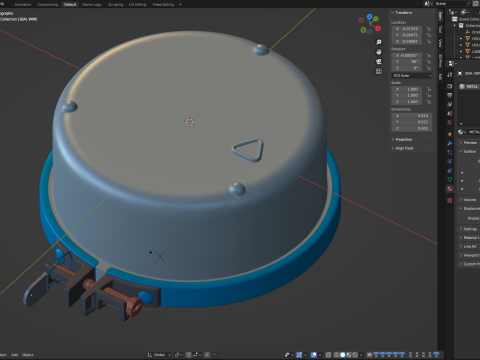Open the shading options dropdown arrow

[x=361, y=355]
